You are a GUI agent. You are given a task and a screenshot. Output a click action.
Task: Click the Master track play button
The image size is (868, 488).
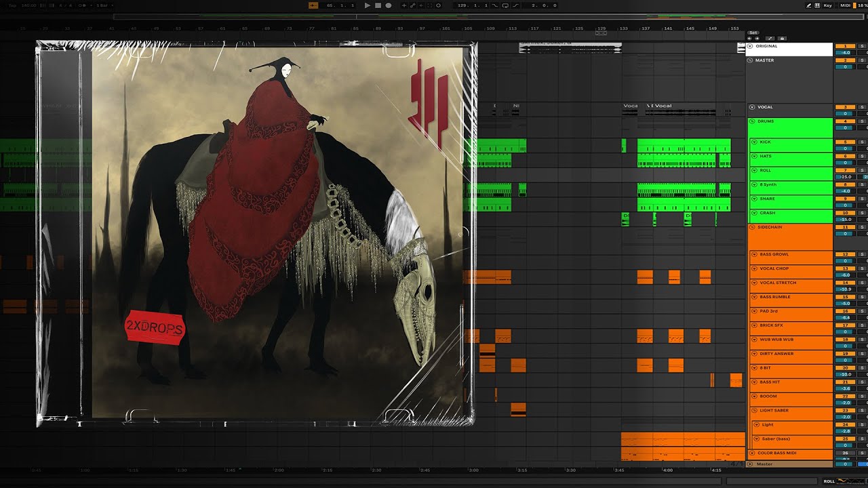(x=750, y=464)
